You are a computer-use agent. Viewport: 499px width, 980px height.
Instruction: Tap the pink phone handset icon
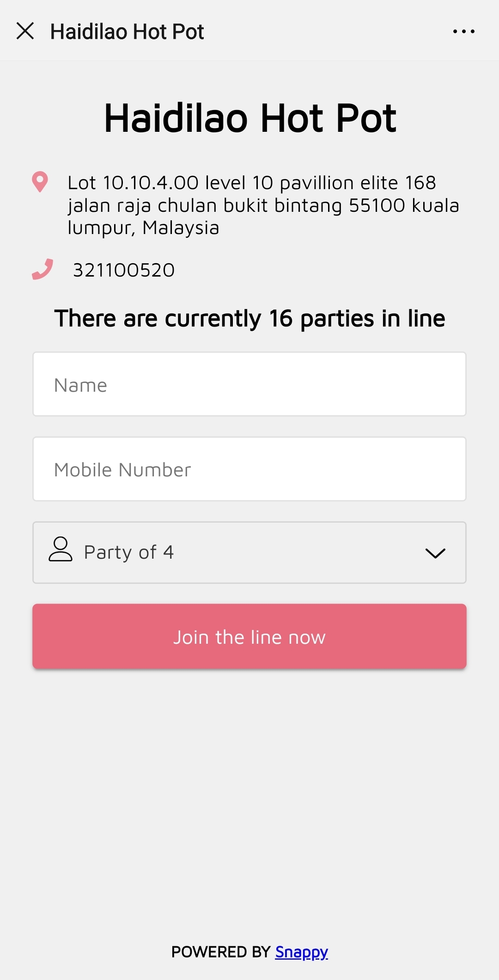click(43, 269)
